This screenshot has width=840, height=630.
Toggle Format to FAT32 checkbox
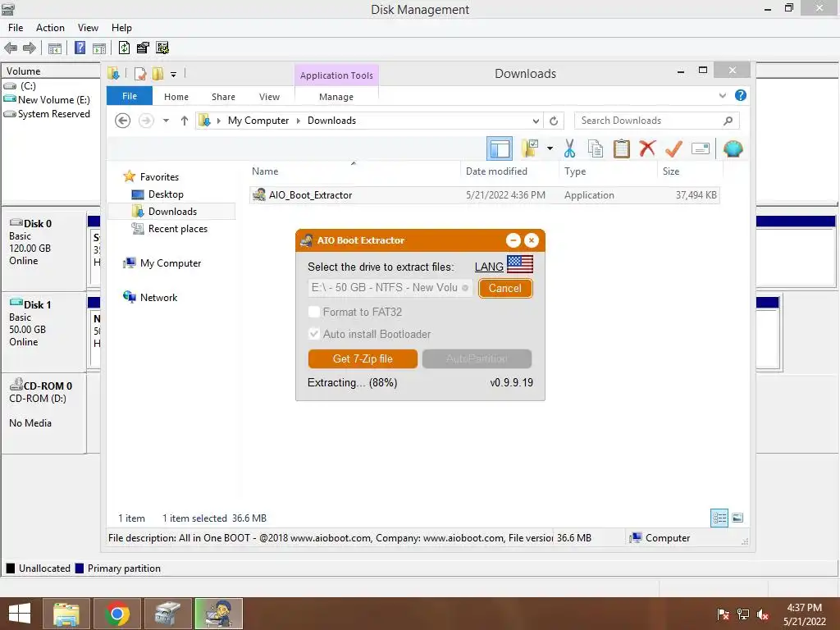(x=314, y=312)
